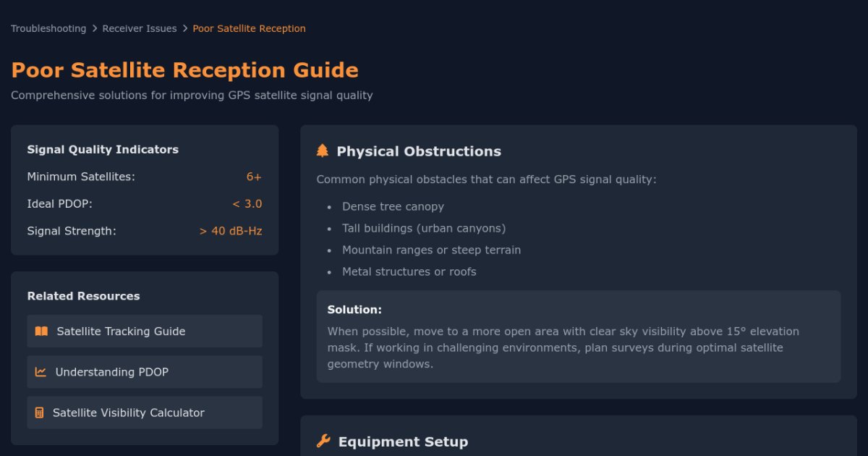Select the Poor Satellite Reception breadcrumb
This screenshot has width=868, height=456.
pos(249,28)
